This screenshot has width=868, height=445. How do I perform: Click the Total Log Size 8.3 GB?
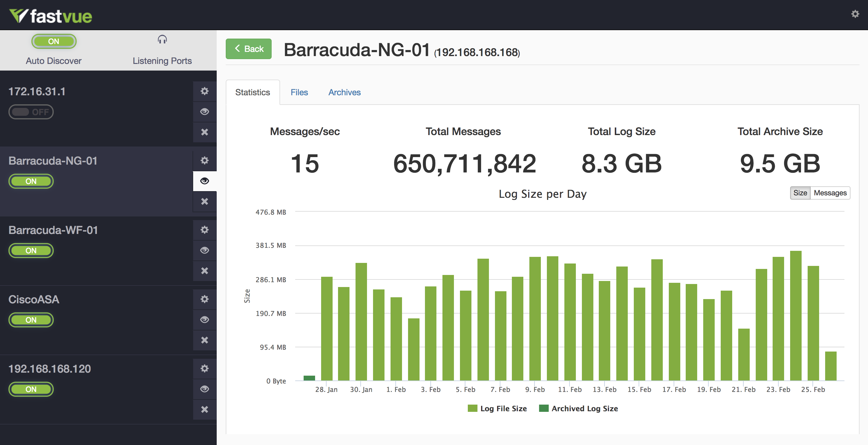click(622, 164)
